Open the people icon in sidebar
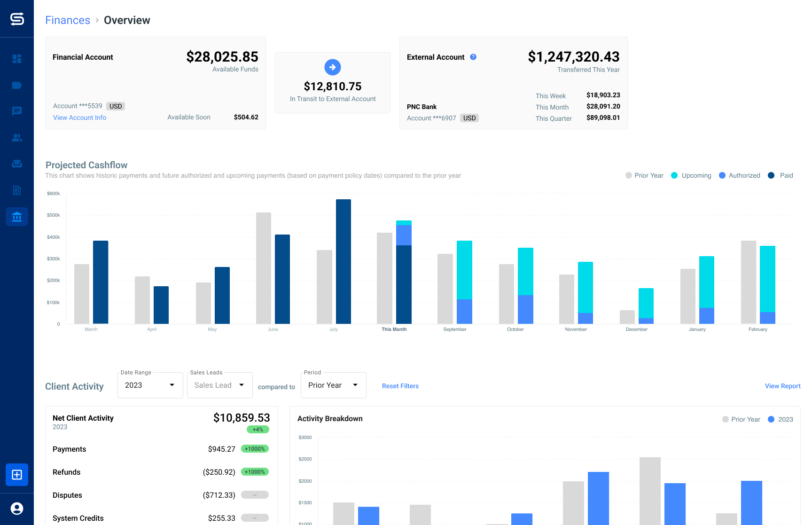 click(17, 138)
